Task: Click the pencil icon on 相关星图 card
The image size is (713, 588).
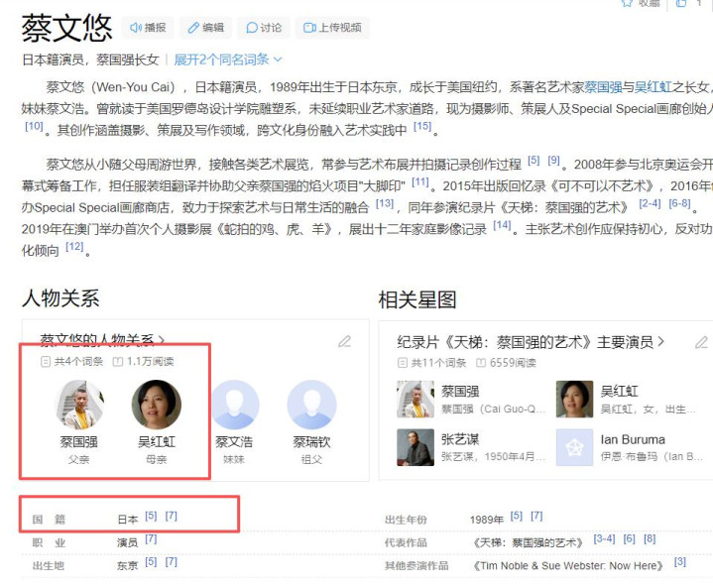Action: pyautogui.click(x=702, y=342)
